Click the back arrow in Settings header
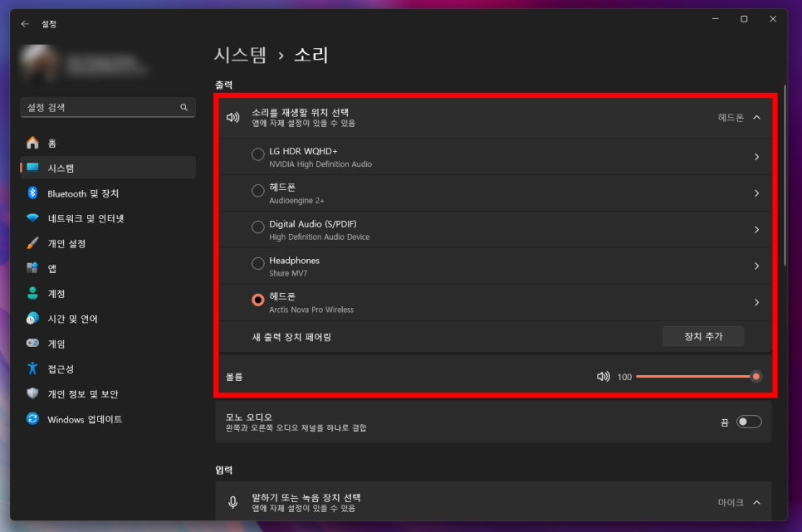The image size is (802, 532). tap(25, 24)
